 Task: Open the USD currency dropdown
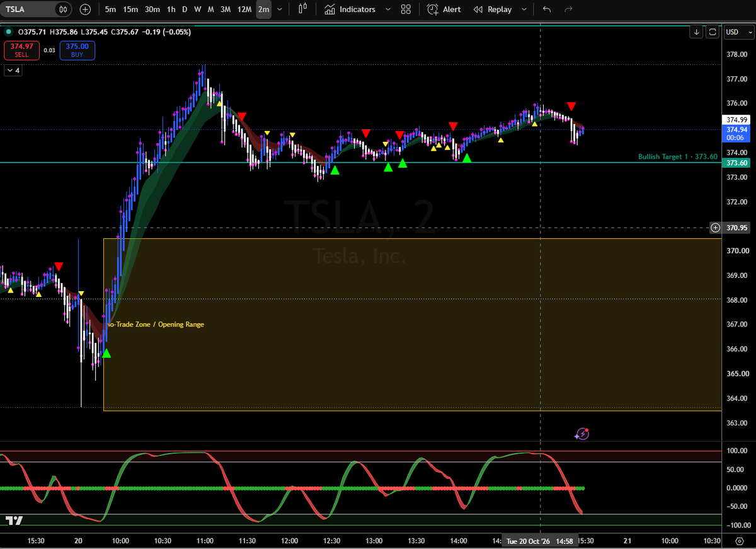[738, 32]
